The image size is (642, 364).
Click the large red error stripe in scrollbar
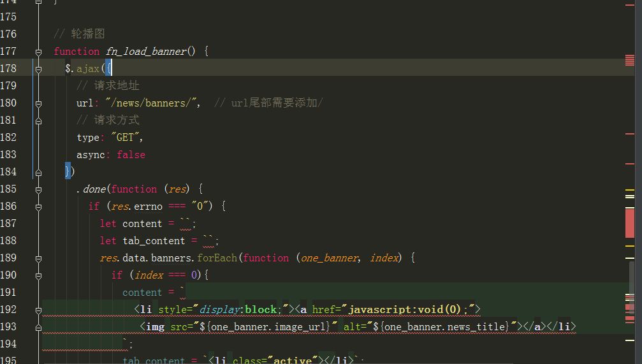630,223
